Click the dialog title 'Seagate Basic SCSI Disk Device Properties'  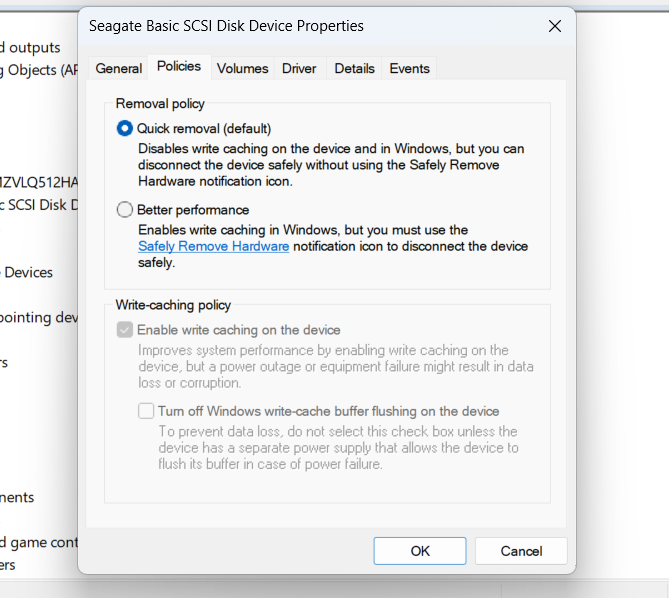pyautogui.click(x=226, y=26)
